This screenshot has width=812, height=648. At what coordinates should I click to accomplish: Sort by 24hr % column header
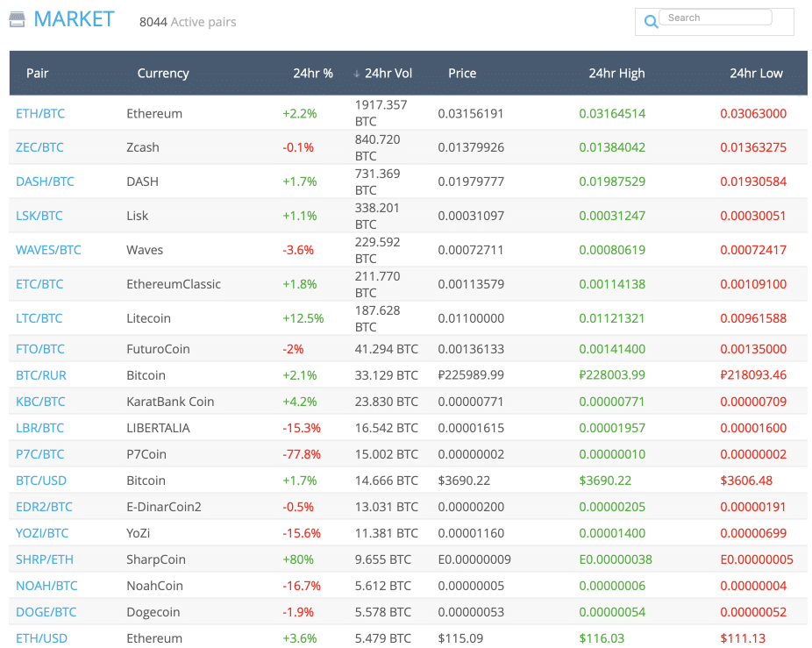point(313,73)
